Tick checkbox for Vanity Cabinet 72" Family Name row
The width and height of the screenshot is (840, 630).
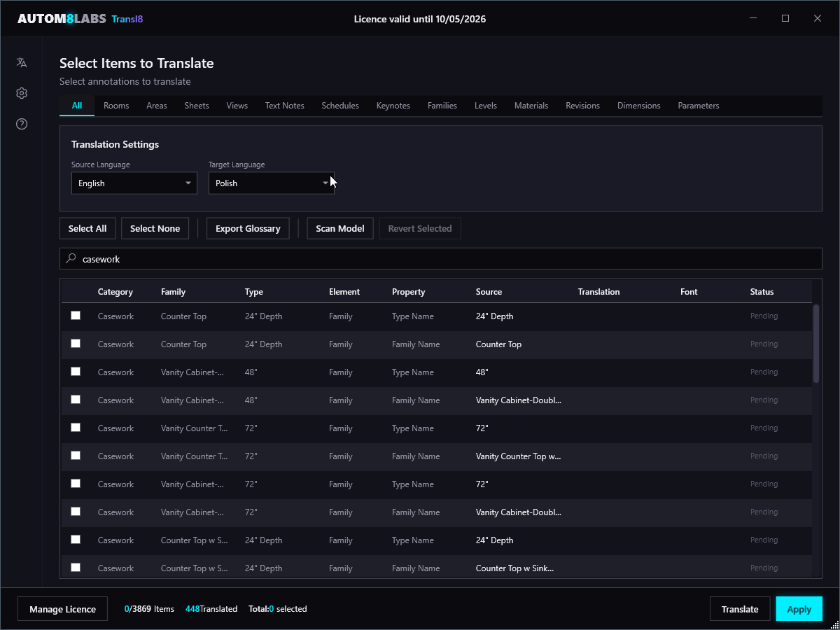point(76,512)
